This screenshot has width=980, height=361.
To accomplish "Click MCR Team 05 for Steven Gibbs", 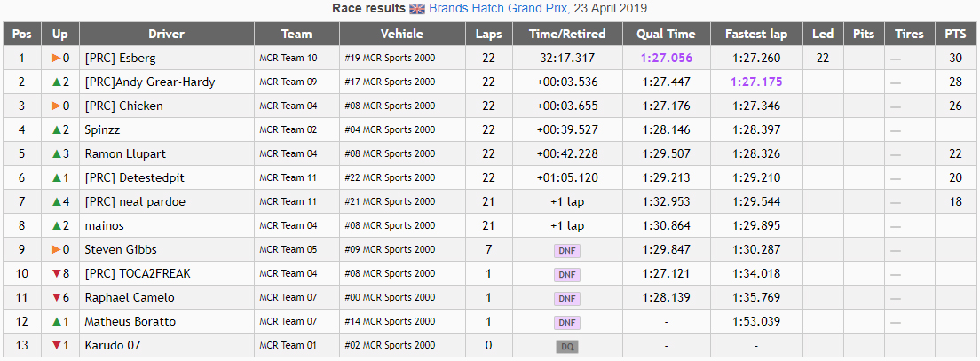I will point(288,250).
